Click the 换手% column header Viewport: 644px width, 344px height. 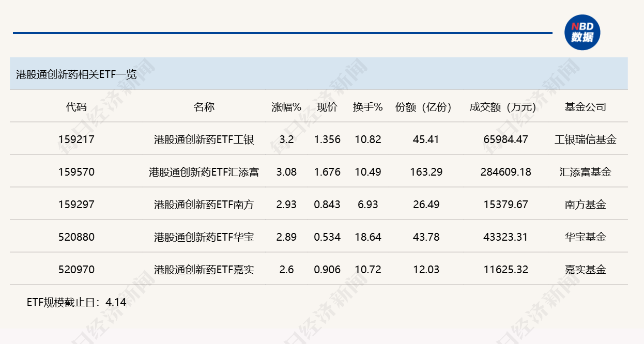click(367, 107)
